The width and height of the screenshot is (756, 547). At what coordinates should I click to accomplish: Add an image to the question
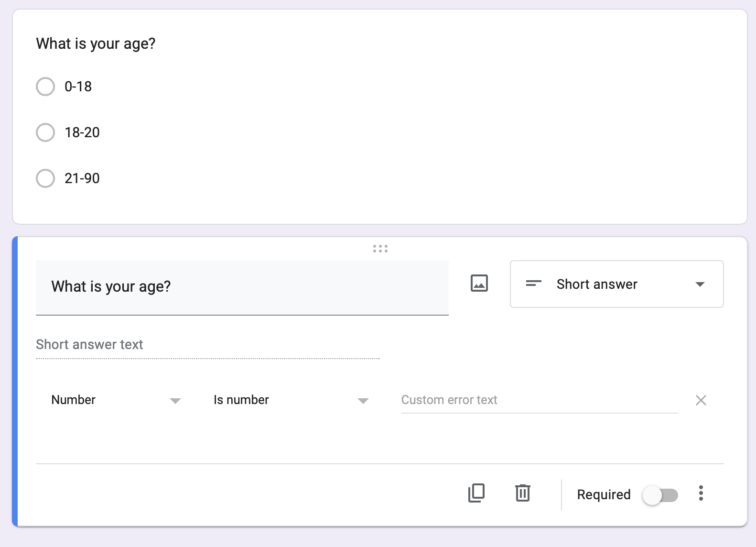click(479, 284)
